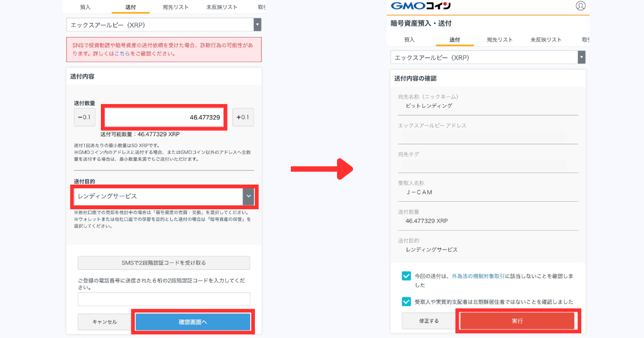Click レンディングサービス value in confirmation panel
Screen dimensions: 644x338
(432, 249)
